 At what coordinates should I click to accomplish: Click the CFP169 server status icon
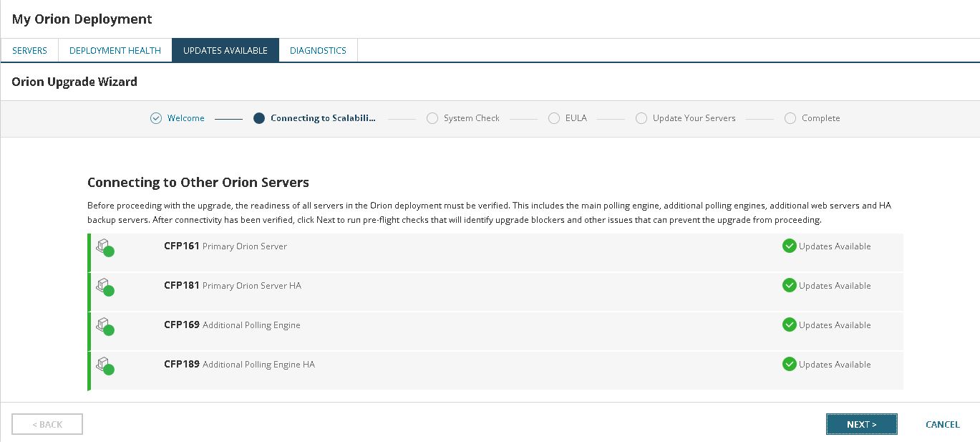pos(105,326)
